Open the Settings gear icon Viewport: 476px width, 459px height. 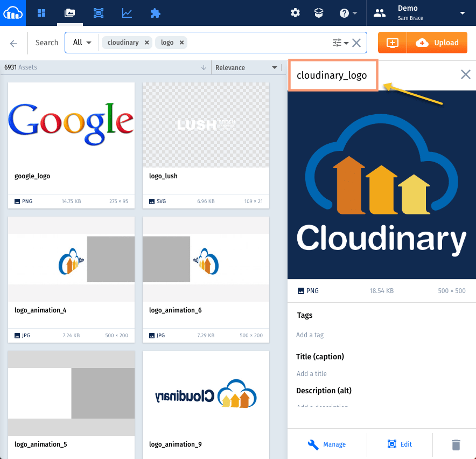coord(295,12)
